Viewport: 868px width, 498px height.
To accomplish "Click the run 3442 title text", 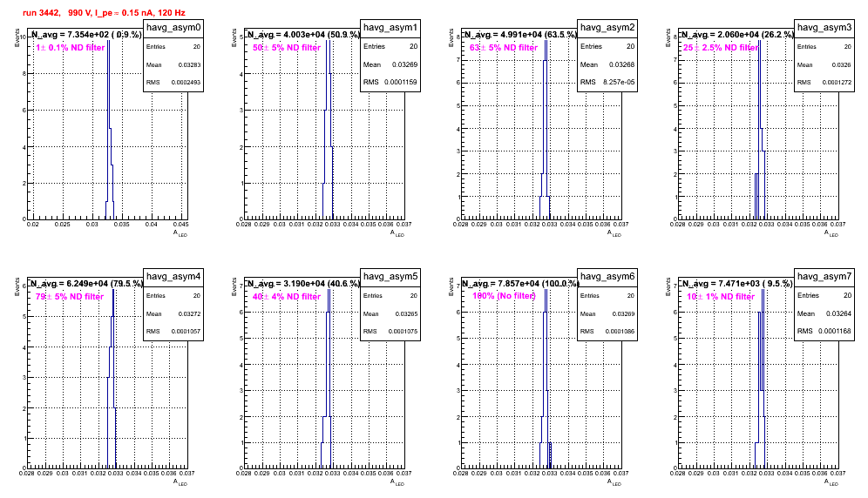I will (x=104, y=13).
